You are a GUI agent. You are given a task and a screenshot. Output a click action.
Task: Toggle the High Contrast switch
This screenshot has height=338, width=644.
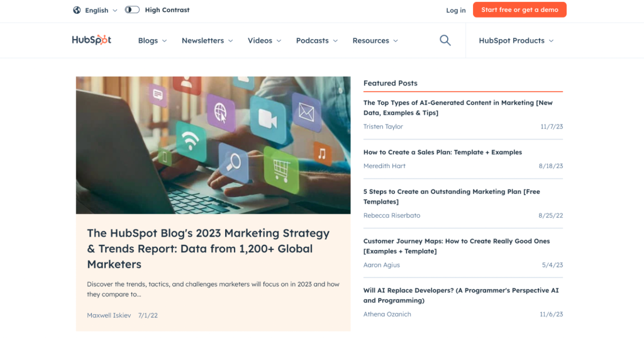point(132,10)
